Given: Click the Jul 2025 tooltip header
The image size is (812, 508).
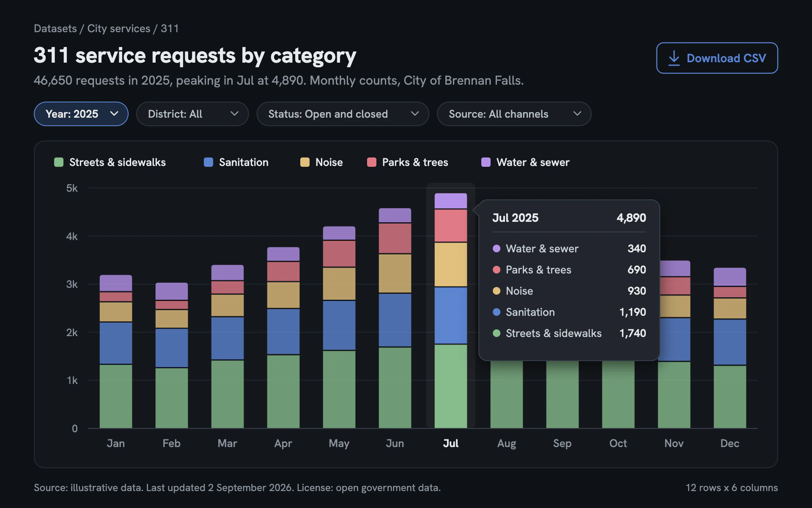Looking at the screenshot, I should [x=569, y=218].
